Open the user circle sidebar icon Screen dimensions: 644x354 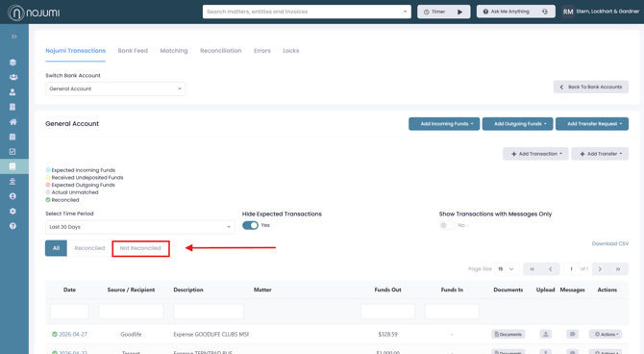12,196
